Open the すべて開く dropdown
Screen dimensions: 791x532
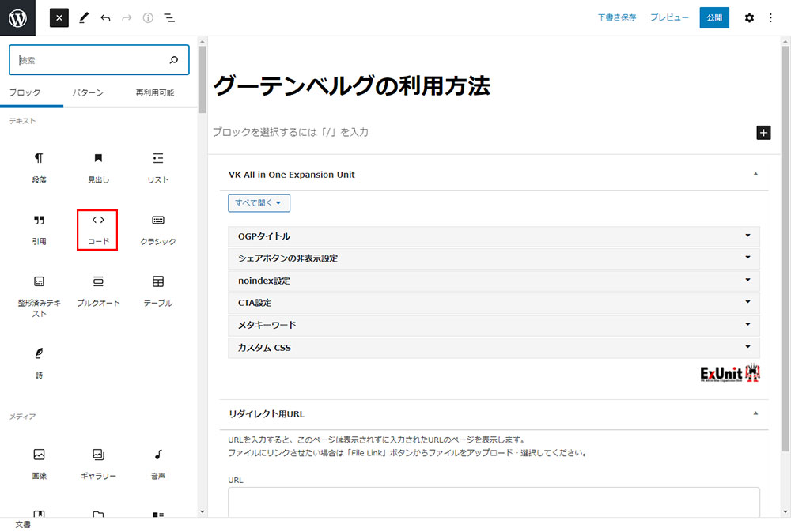[259, 203]
